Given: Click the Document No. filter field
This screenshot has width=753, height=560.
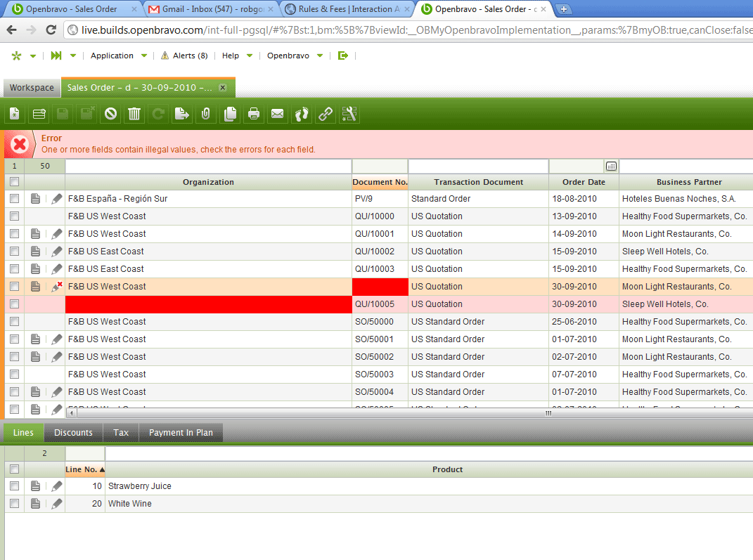Looking at the screenshot, I should (x=380, y=167).
